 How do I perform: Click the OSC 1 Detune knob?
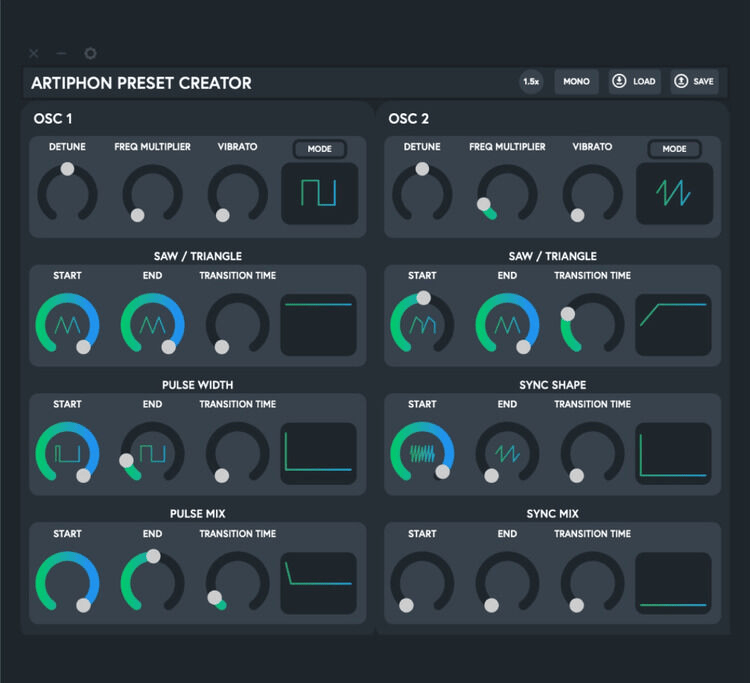pos(67,193)
